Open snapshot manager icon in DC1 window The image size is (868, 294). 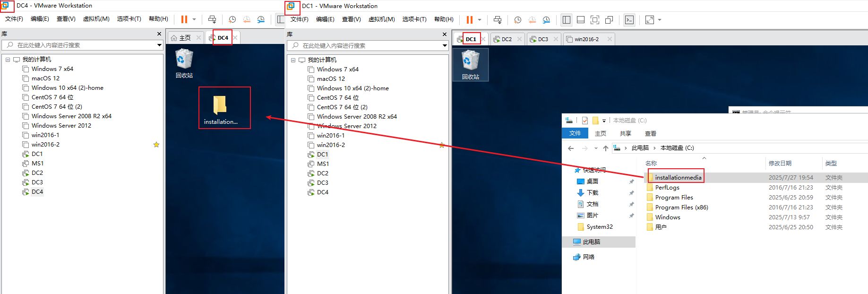tap(546, 20)
